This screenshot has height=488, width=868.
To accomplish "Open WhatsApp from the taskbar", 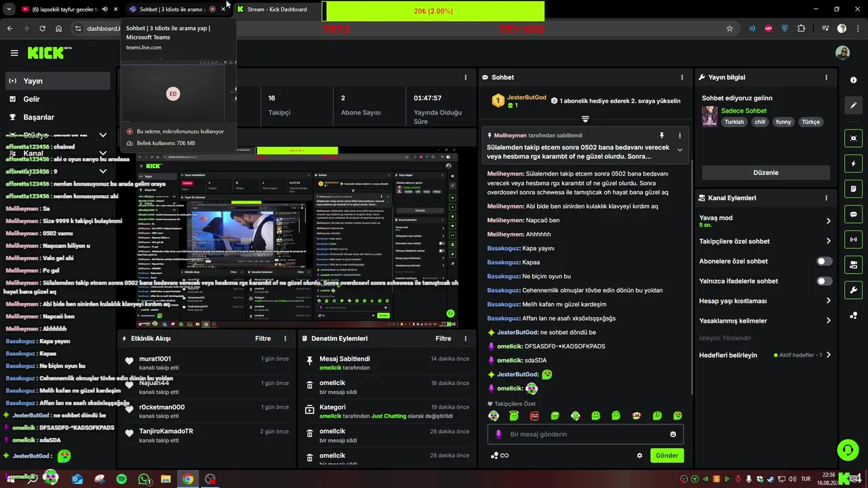I will 144,479.
